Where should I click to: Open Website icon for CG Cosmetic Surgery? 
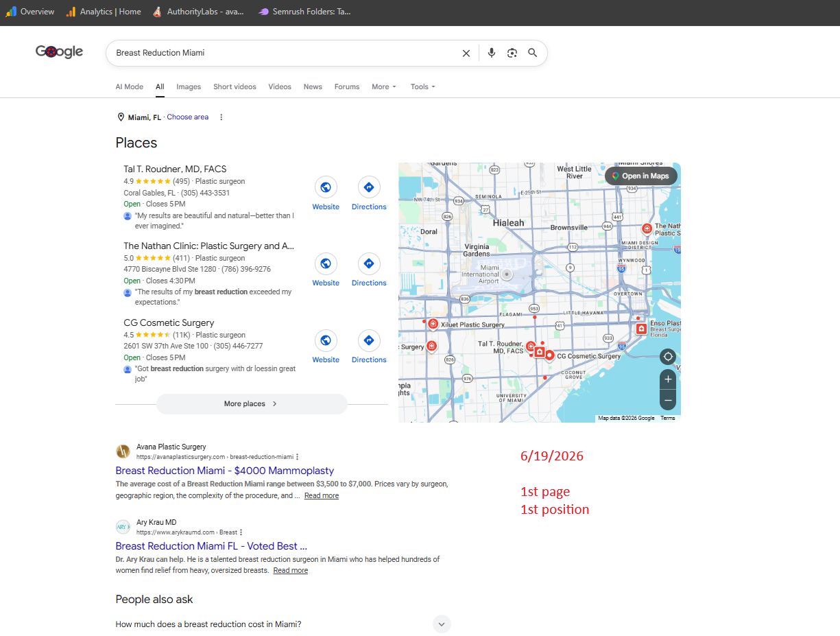tap(326, 340)
